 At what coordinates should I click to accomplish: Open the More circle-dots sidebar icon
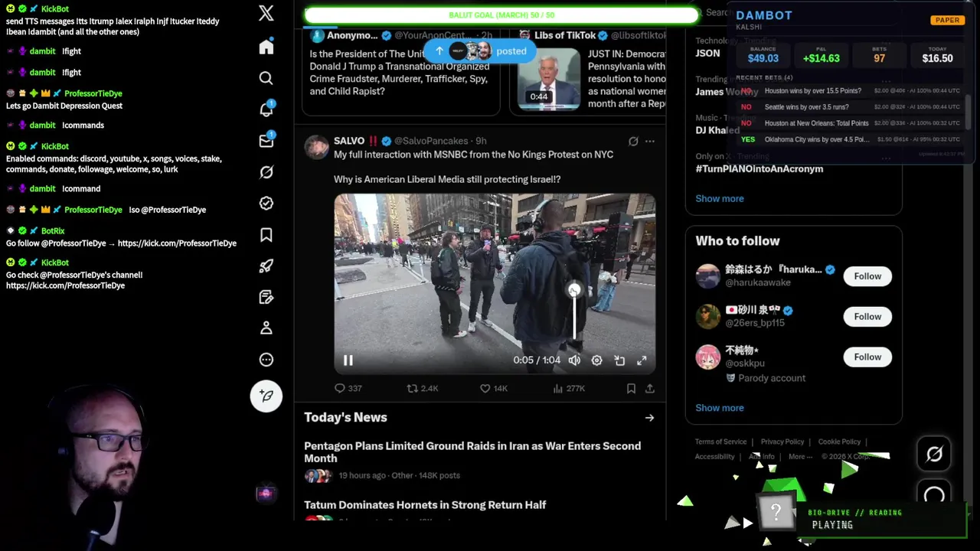266,360
